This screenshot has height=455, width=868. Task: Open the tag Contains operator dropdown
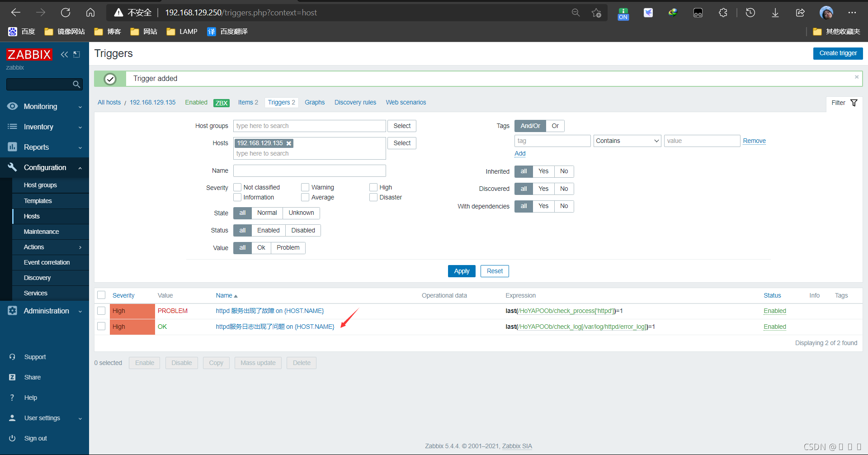pos(627,141)
